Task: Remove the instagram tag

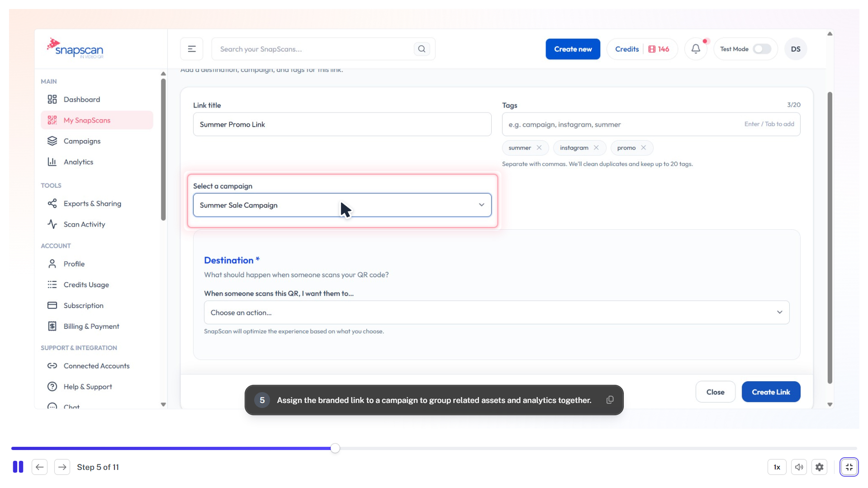Action: (596, 148)
